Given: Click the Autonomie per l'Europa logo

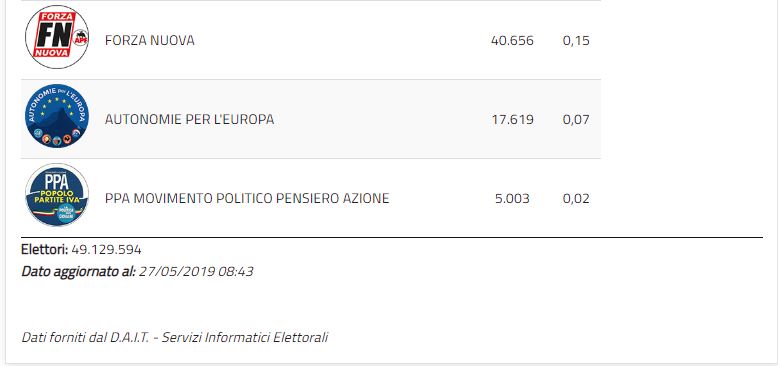Looking at the screenshot, I should coord(57,116).
